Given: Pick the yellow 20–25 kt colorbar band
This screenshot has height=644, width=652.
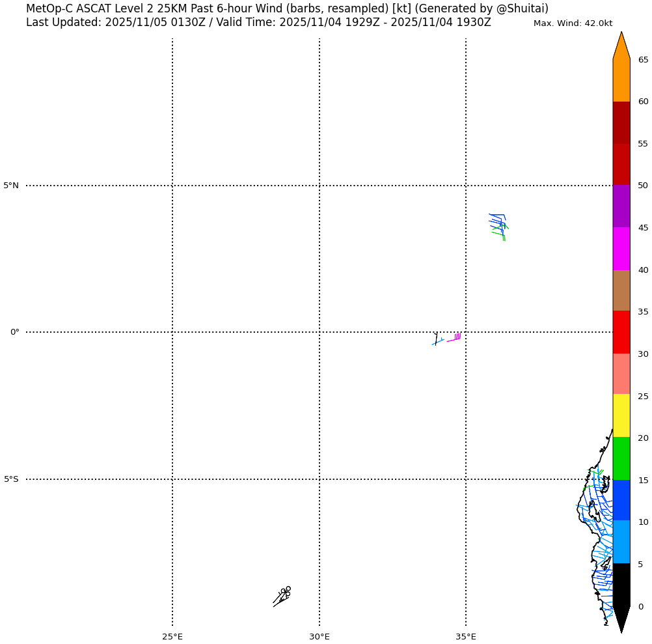Looking at the screenshot, I should pyautogui.click(x=621, y=415).
